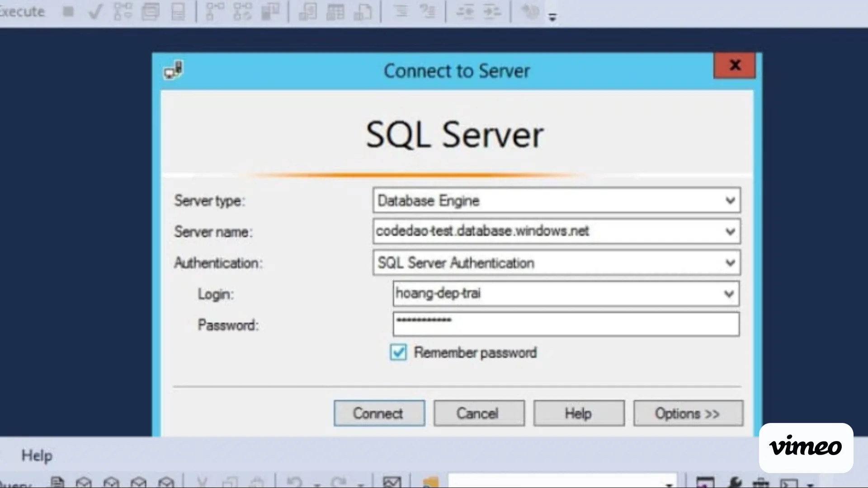The width and height of the screenshot is (868, 488).
Task: Click the Vimeo logo watermark
Action: [805, 447]
